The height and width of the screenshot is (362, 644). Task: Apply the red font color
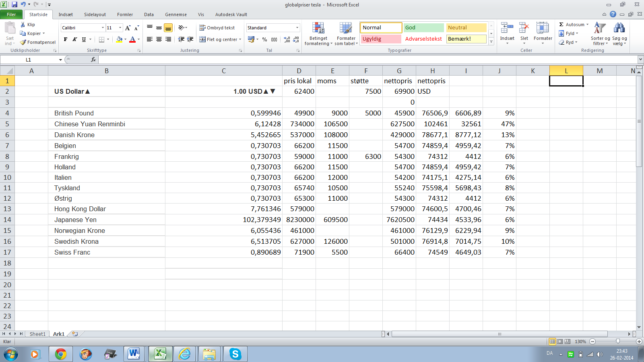tap(132, 39)
